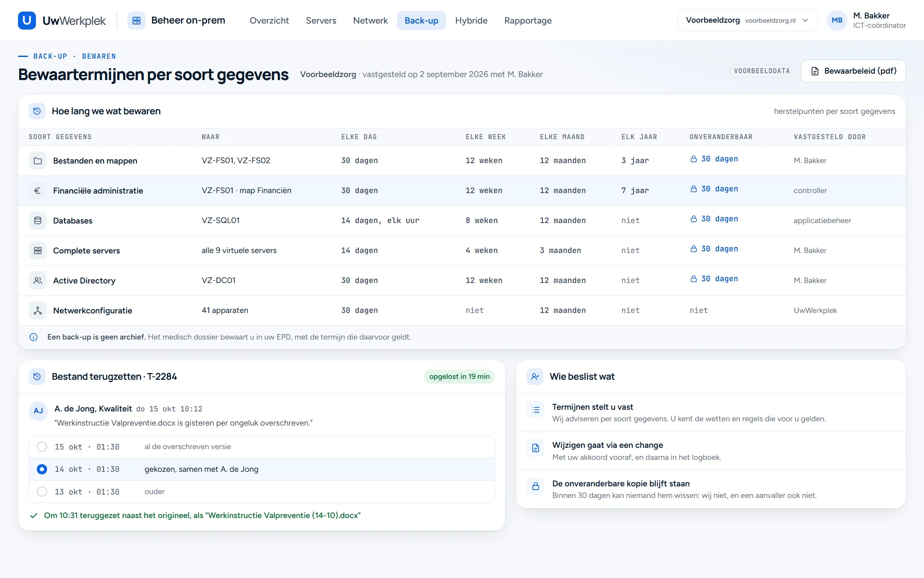Viewport: 924px width, 578px height.
Task: Click the history icon beside Hoe lang we wat bewaren
Action: pyautogui.click(x=37, y=111)
